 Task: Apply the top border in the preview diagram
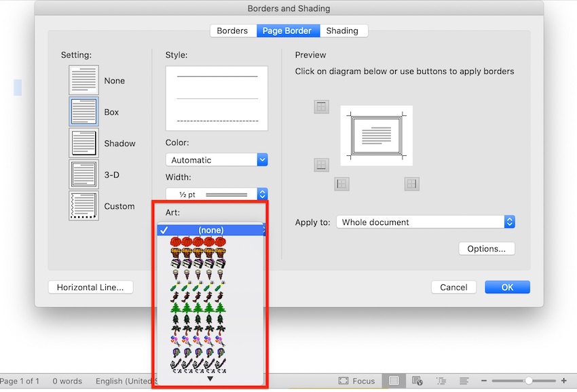[x=321, y=106]
